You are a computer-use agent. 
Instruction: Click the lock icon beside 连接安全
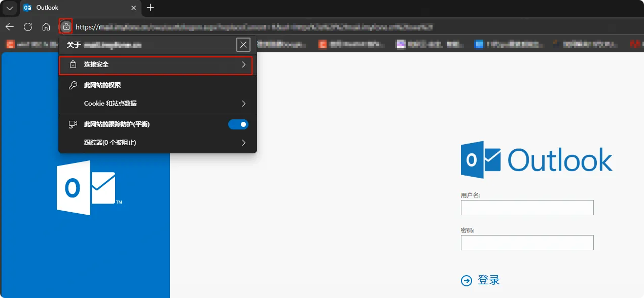point(73,65)
